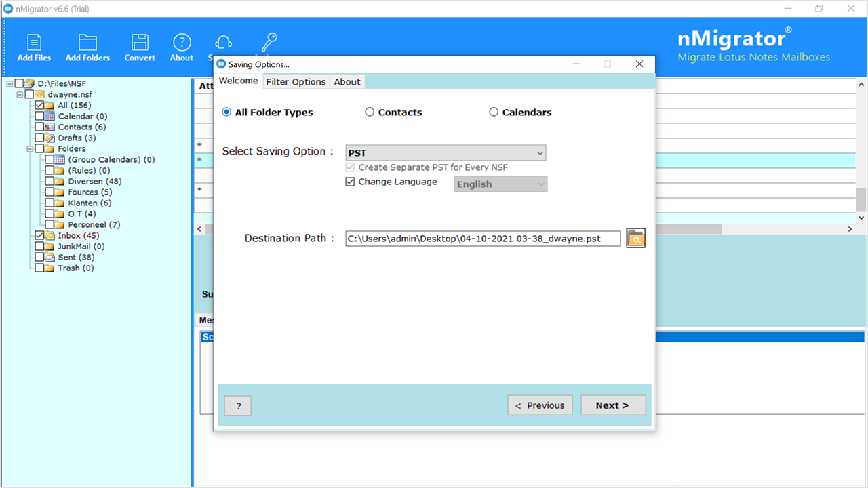Open the English language dropdown
Viewport: 868px width, 488px height.
(x=500, y=184)
